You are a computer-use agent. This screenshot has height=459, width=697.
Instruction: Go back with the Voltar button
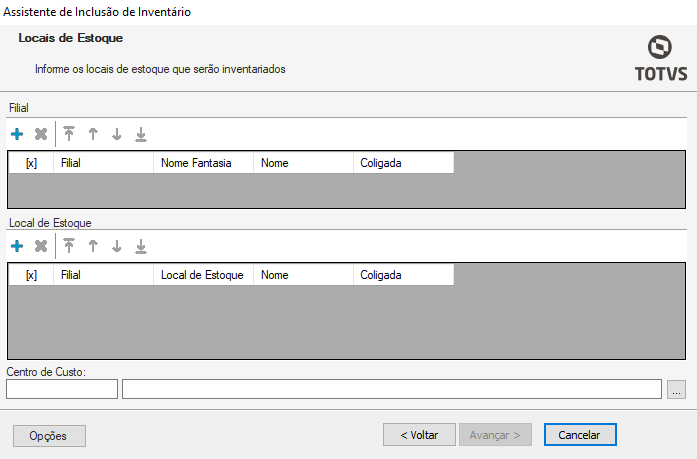pyautogui.click(x=419, y=435)
